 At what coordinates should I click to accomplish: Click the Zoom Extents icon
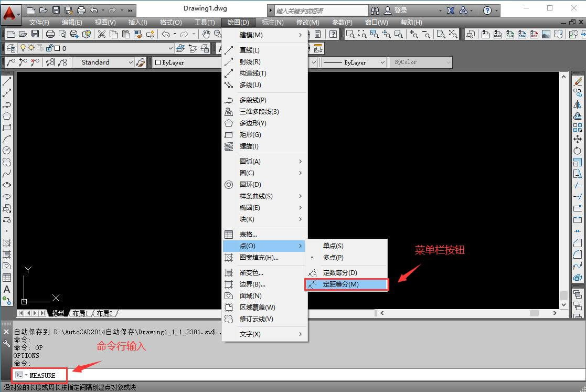pos(453,35)
